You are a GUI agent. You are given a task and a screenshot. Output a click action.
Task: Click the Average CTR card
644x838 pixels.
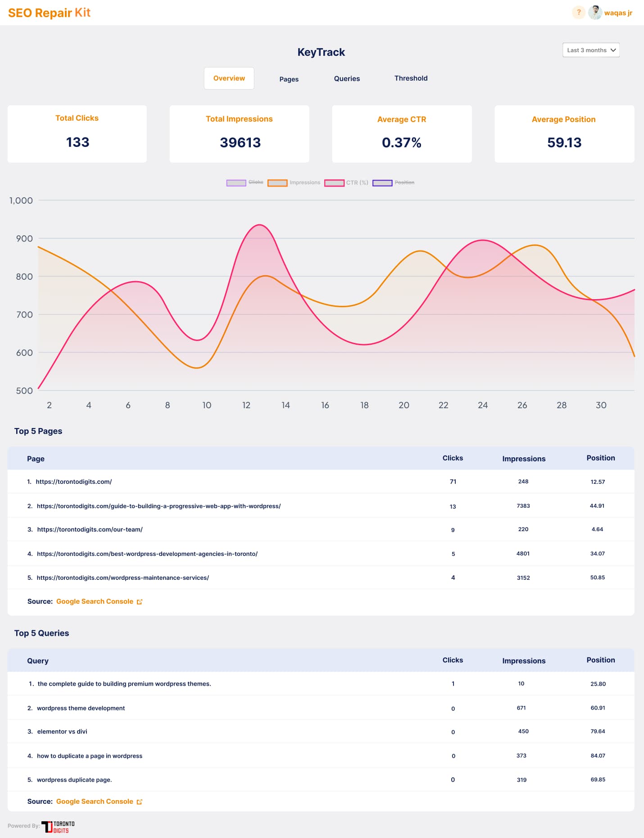coord(402,134)
